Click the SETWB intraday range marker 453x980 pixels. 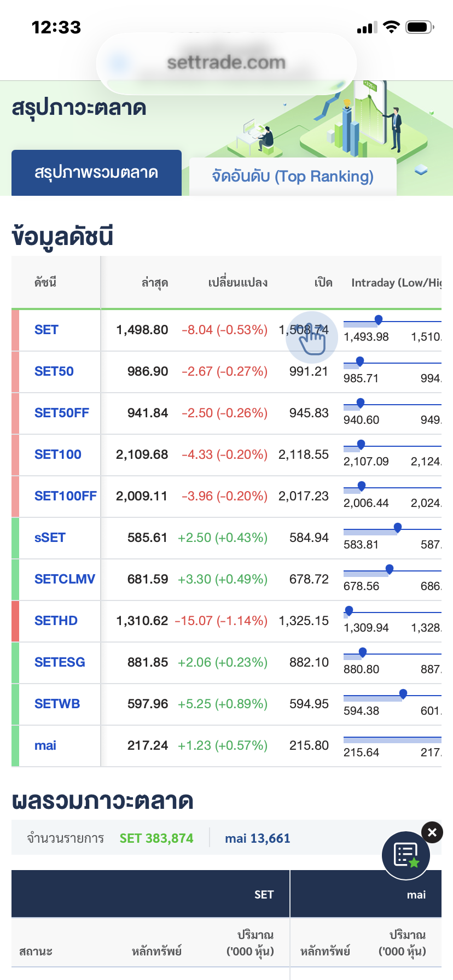coord(403,693)
